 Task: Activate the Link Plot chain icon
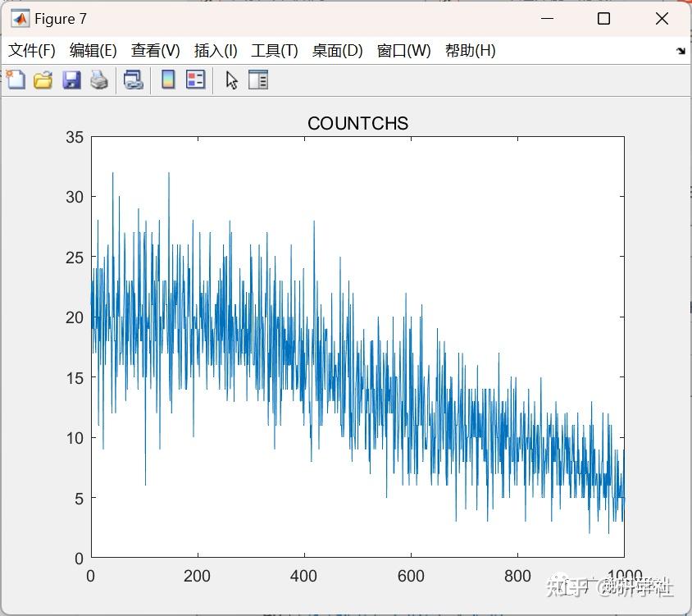pos(134,80)
